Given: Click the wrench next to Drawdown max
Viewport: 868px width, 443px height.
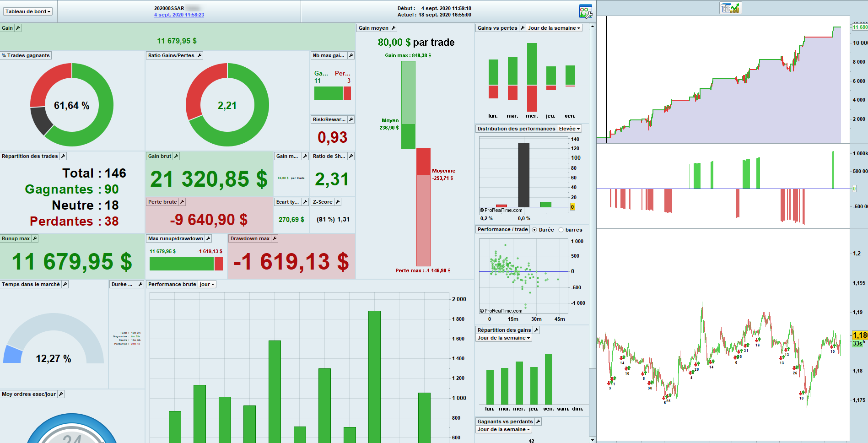Looking at the screenshot, I should pos(275,238).
